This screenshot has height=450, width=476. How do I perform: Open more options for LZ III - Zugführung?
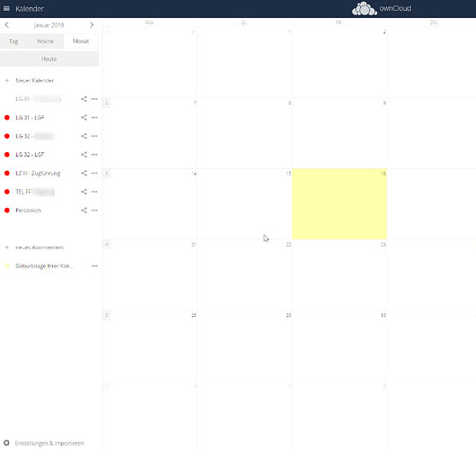click(94, 173)
